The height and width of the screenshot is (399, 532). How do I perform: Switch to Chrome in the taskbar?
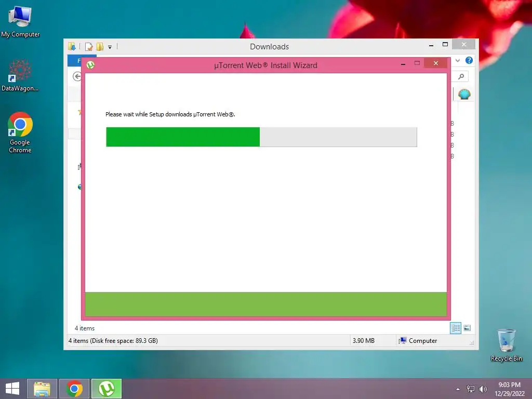(74, 389)
